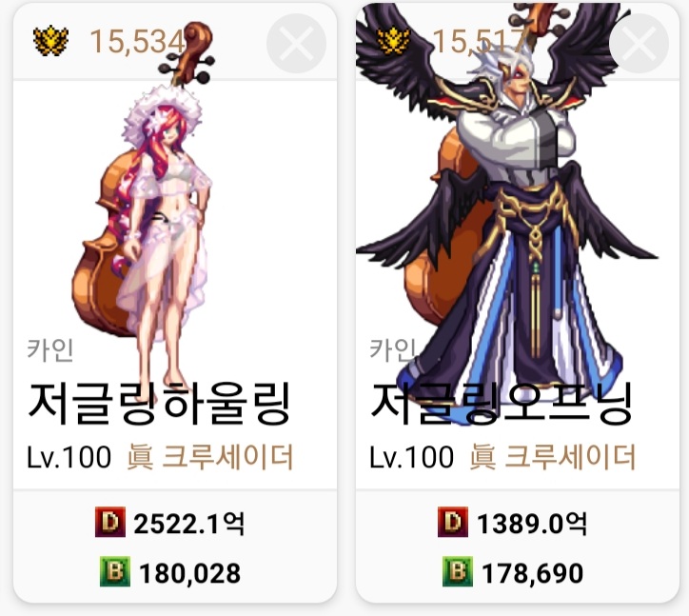Close the 저글링하울링 character card
This screenshot has width=689, height=616.
click(296, 43)
